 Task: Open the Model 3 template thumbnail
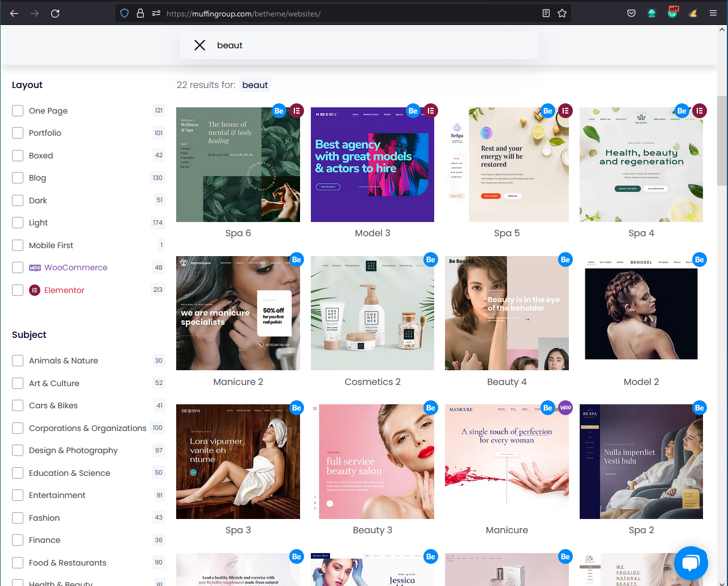pos(372,165)
